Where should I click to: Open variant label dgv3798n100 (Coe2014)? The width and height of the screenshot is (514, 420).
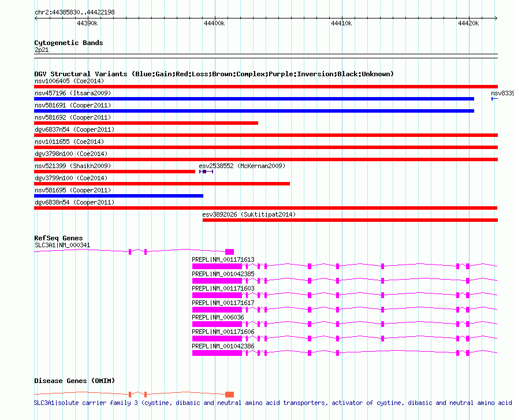(71, 154)
